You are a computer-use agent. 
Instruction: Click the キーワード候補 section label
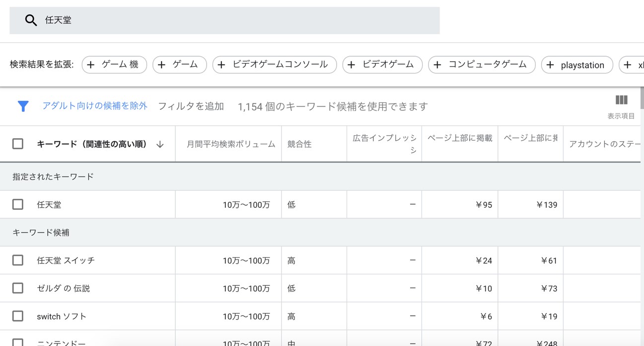coord(41,233)
